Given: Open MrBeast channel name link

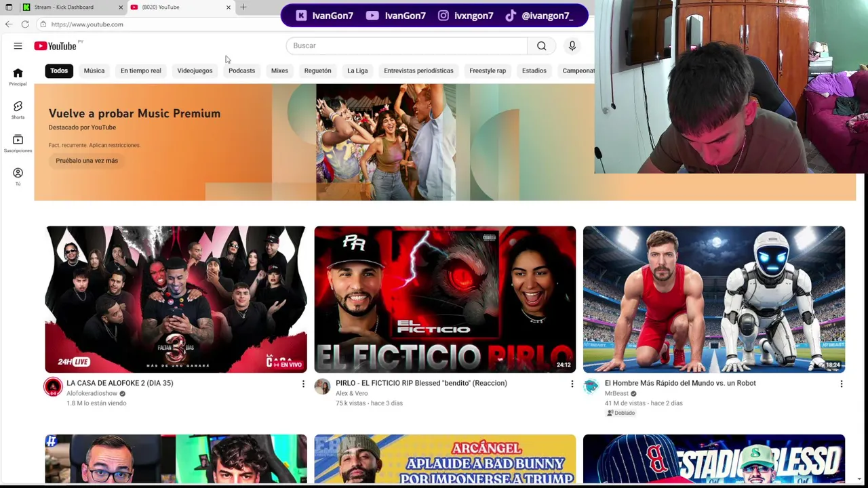Looking at the screenshot, I should 616,393.
